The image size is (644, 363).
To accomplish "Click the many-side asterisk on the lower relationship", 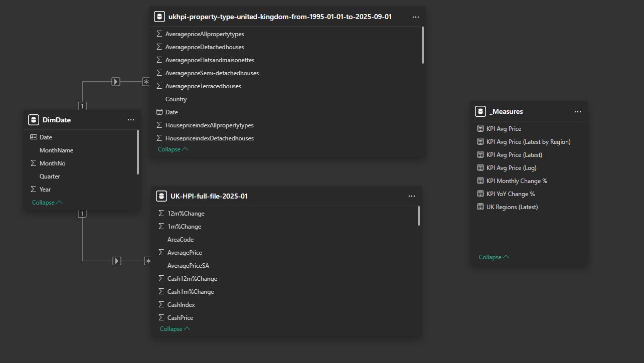I will [148, 261].
